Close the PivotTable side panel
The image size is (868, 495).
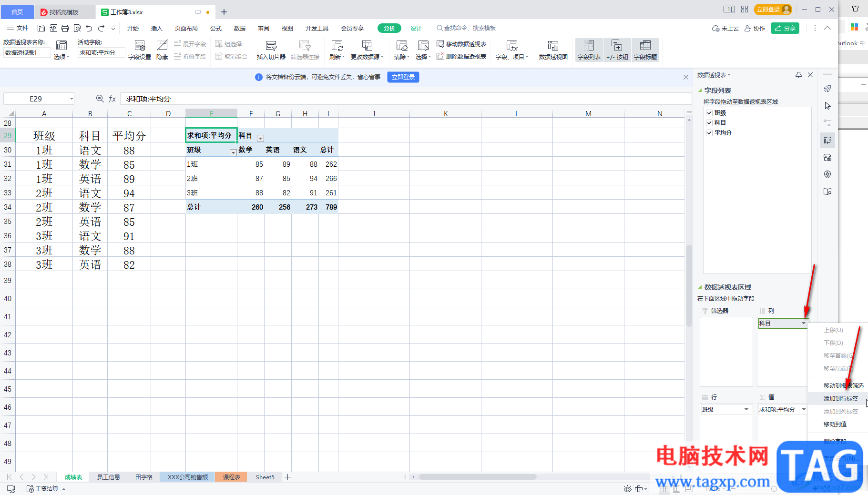(x=810, y=75)
